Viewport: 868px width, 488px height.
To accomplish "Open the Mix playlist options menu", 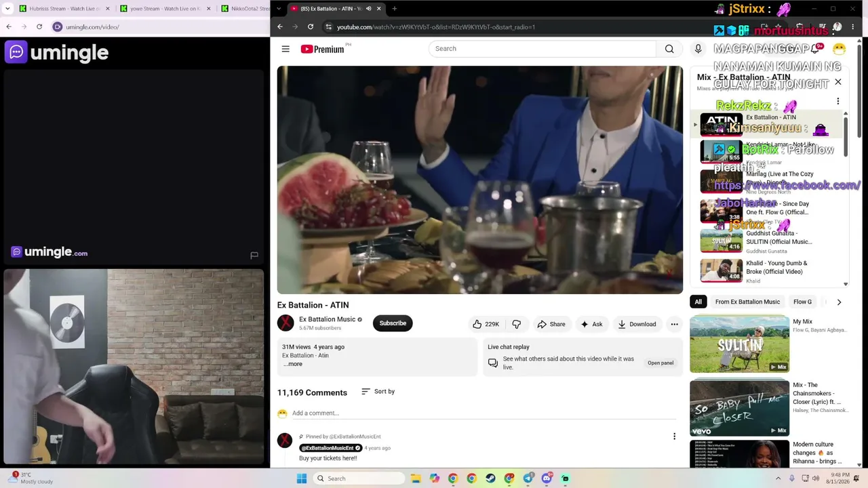I will (838, 101).
